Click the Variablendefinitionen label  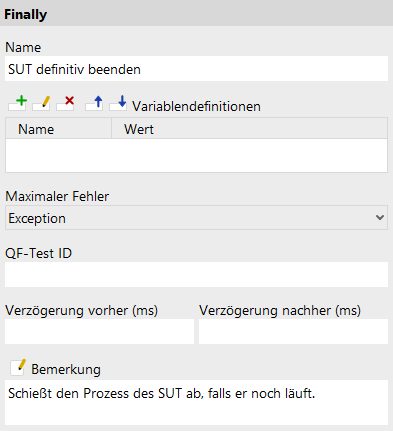tap(196, 107)
